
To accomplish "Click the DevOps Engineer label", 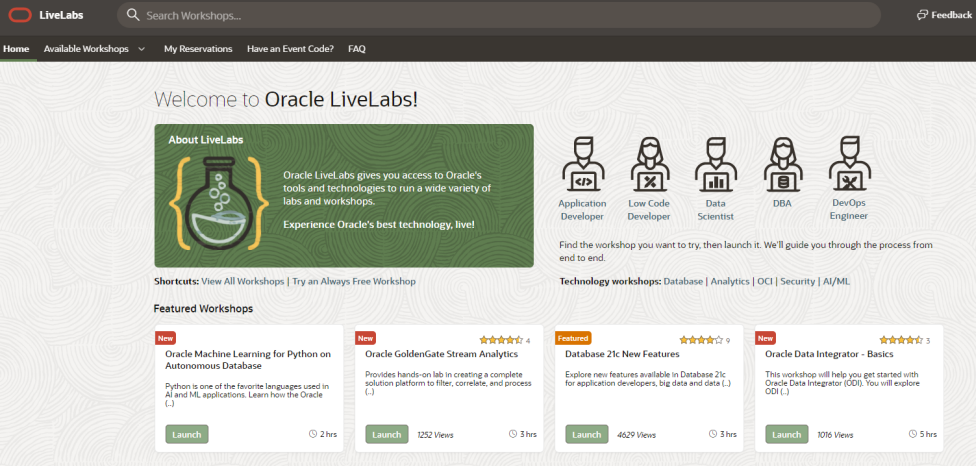I will [849, 209].
